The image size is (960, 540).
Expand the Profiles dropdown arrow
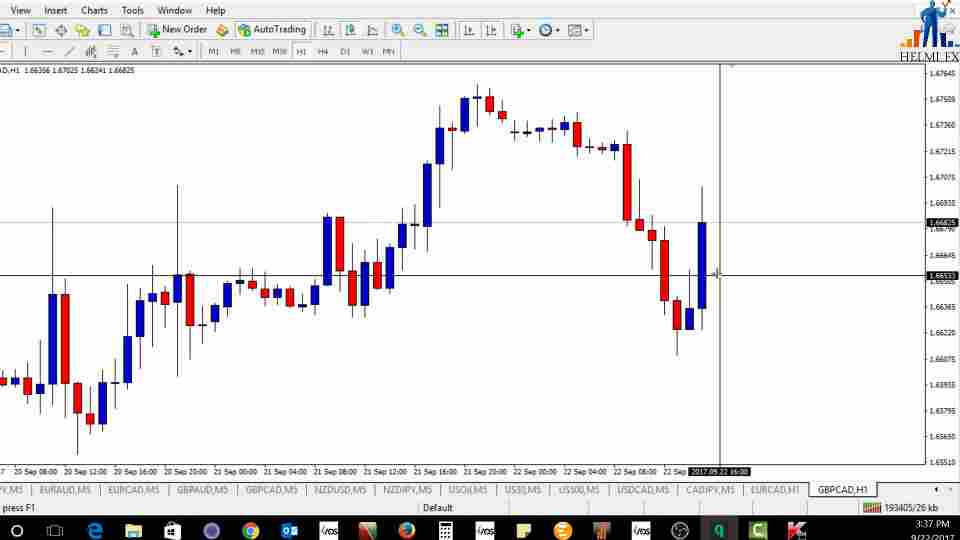pos(17,30)
